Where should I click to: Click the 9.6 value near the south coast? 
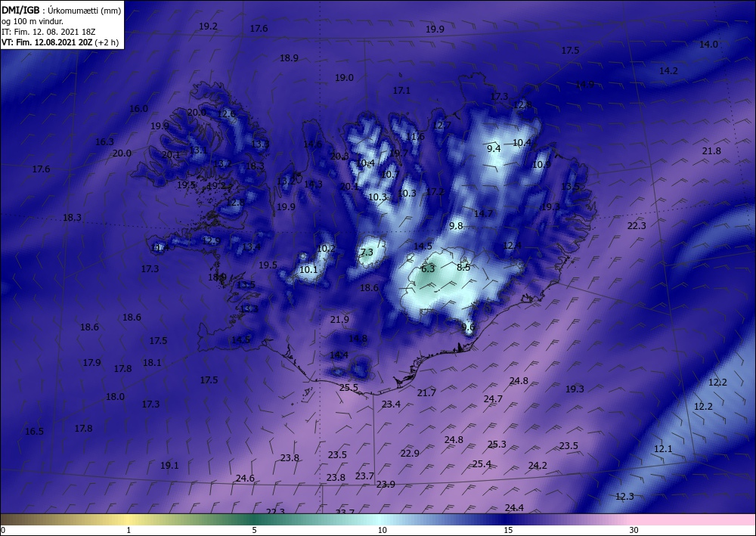[x=468, y=327]
